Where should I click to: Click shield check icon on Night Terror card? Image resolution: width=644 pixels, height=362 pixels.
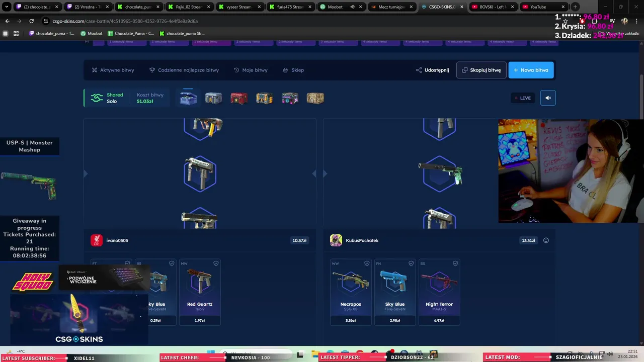[455, 263]
